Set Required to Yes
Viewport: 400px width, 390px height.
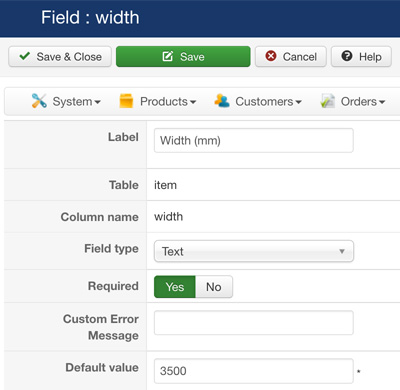tap(175, 287)
